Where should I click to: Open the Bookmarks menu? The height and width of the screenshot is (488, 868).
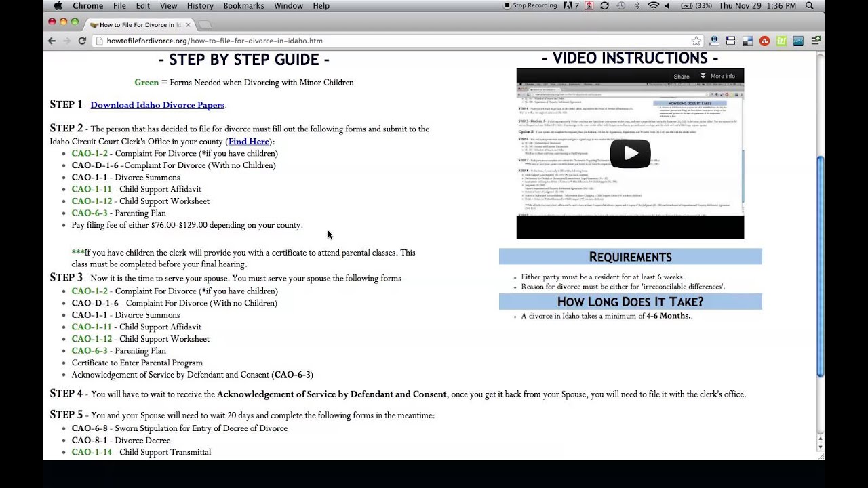click(243, 5)
